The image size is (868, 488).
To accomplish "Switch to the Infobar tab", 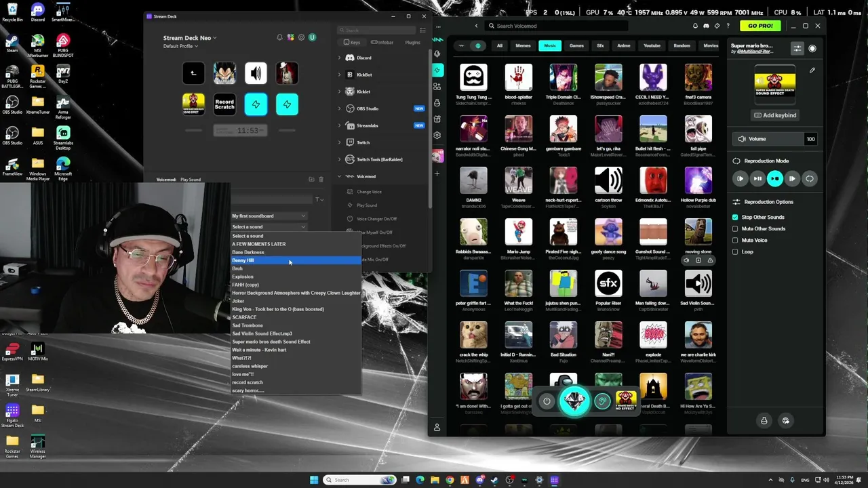I will pos(382,43).
